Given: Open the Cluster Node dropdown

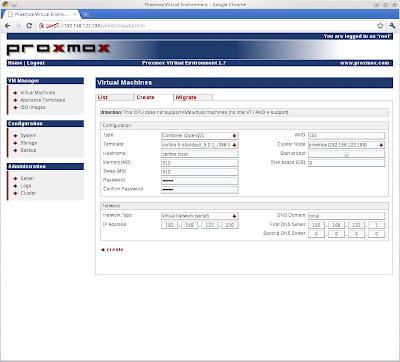Looking at the screenshot, I should pos(346,145).
